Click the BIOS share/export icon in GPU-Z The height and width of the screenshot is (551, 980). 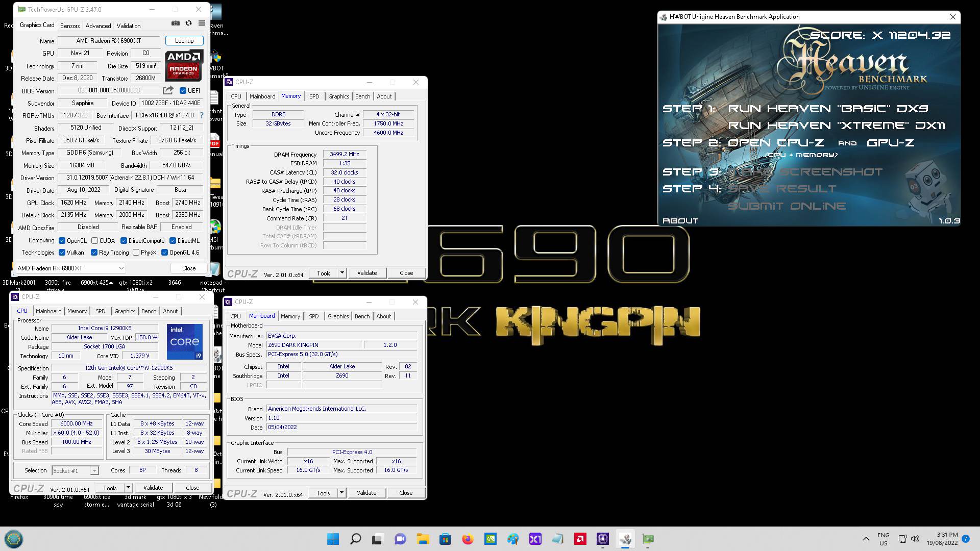[x=168, y=90]
